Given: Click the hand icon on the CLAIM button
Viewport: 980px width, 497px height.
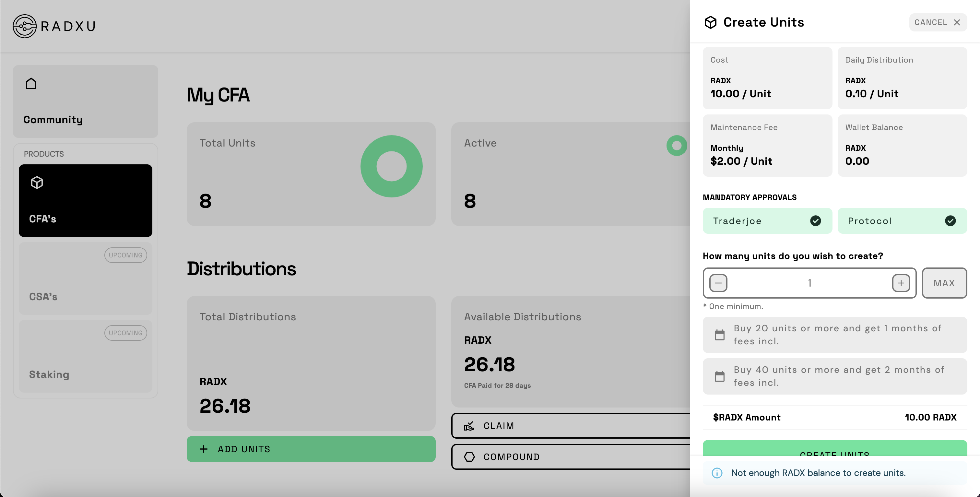Looking at the screenshot, I should tap(469, 426).
